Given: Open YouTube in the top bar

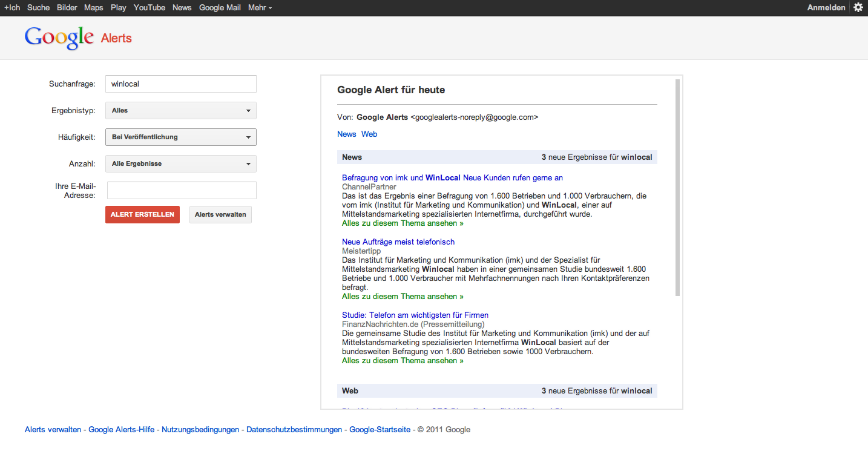Looking at the screenshot, I should (x=150, y=7).
